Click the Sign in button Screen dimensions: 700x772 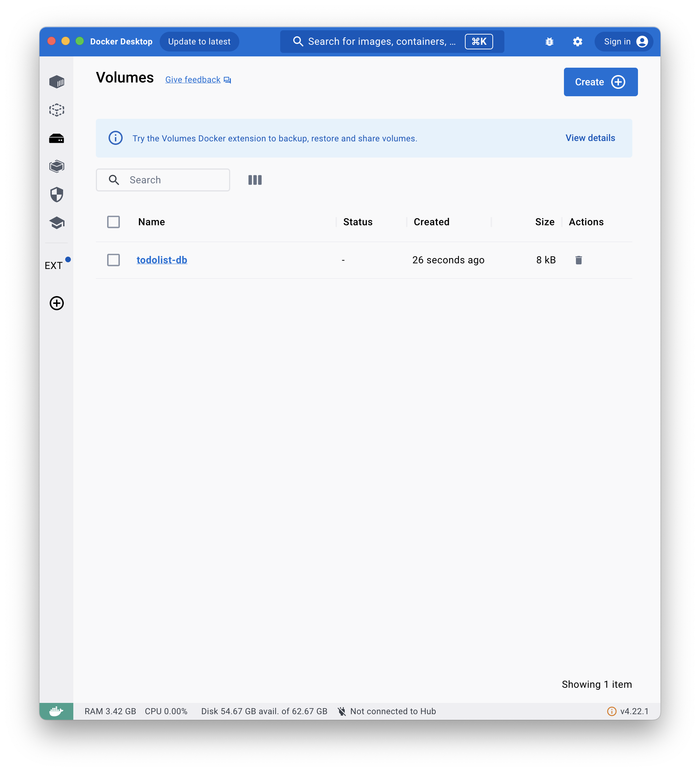click(624, 41)
